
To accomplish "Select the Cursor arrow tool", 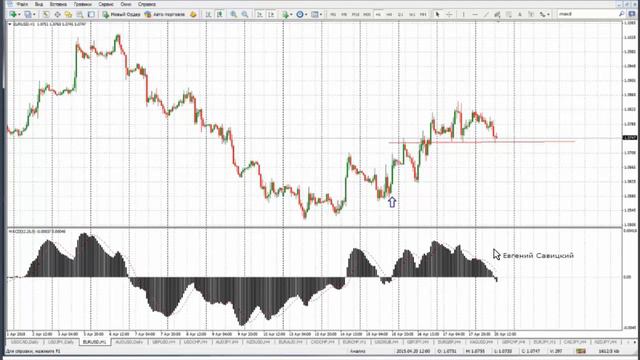I will pyautogui.click(x=438, y=14).
